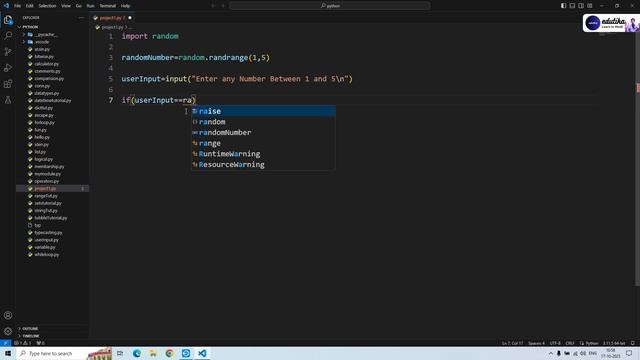Open the Run menu

pos(90,6)
